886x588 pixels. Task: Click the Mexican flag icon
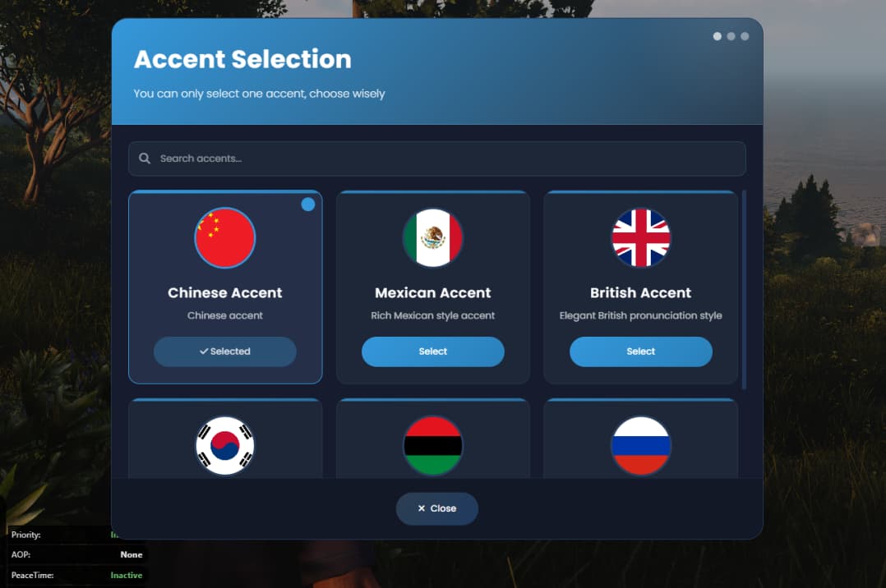point(433,238)
